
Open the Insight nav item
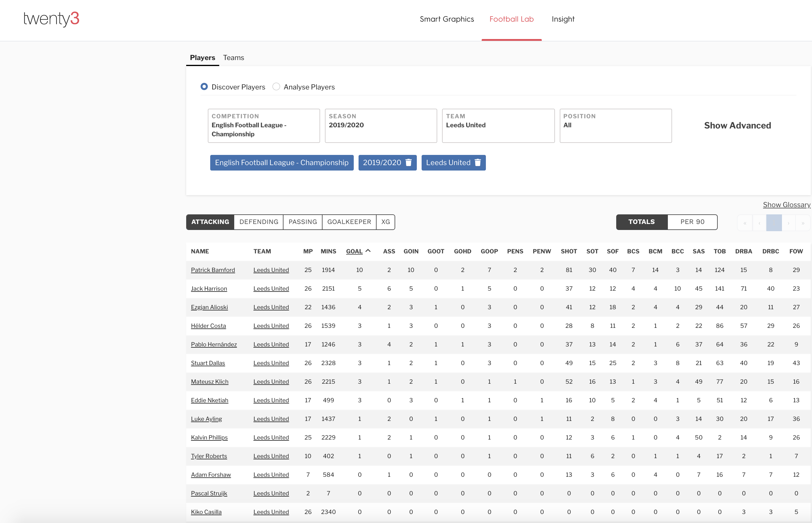click(563, 19)
